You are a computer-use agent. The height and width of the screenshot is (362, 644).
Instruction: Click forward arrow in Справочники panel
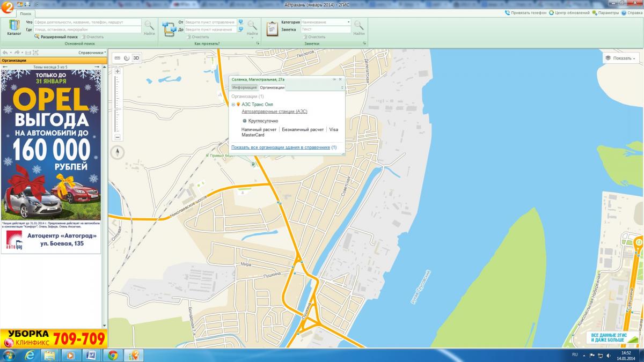click(17, 53)
